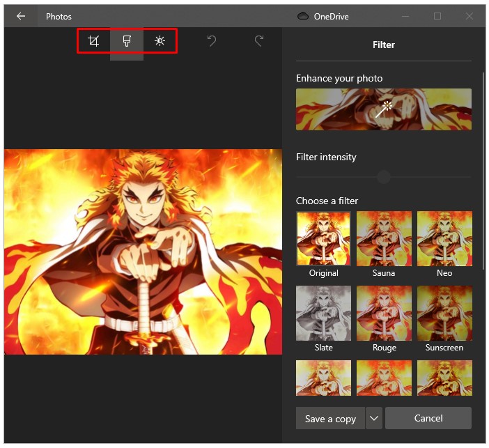Click the Photos title text

point(59,17)
